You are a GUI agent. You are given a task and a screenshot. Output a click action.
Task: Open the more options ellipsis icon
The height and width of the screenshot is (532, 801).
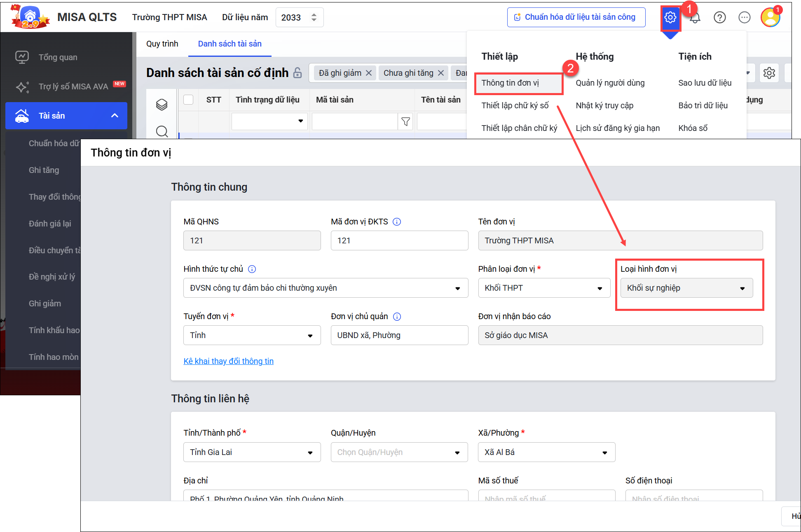744,17
